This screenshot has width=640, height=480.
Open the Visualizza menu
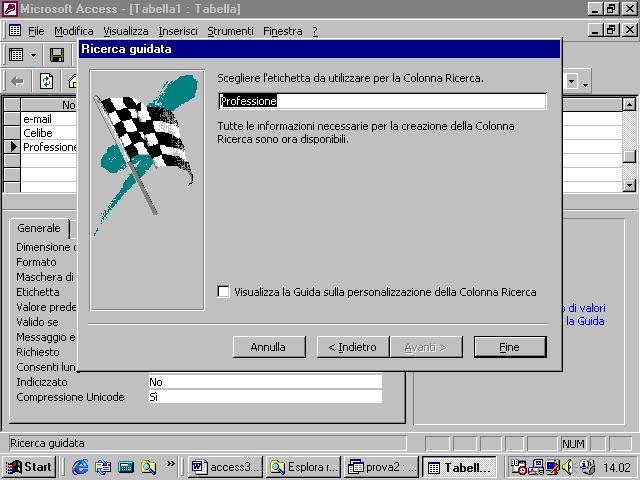click(125, 31)
